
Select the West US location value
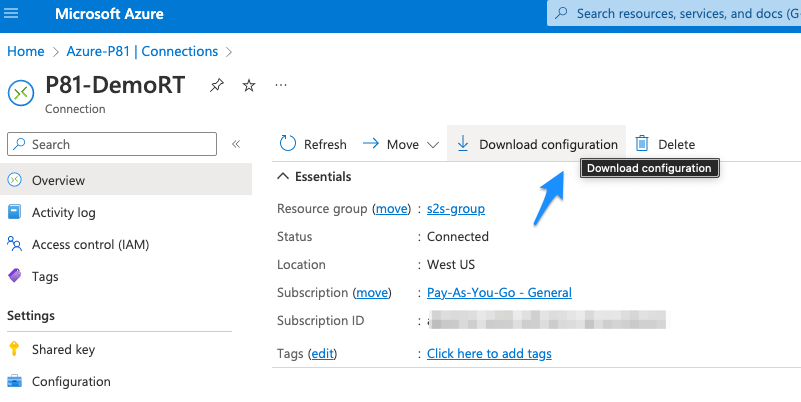(451, 265)
